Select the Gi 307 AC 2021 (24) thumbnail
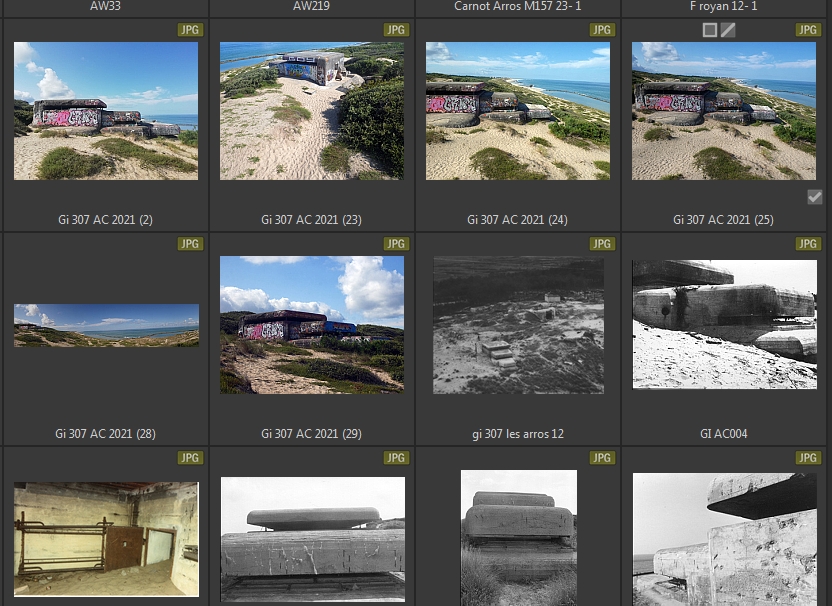The image size is (832, 606). (x=518, y=110)
